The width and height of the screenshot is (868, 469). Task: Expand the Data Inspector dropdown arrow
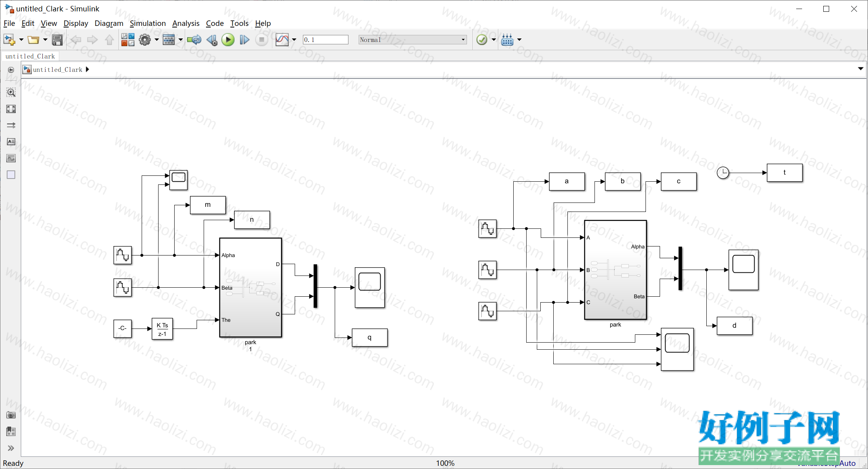pos(294,40)
